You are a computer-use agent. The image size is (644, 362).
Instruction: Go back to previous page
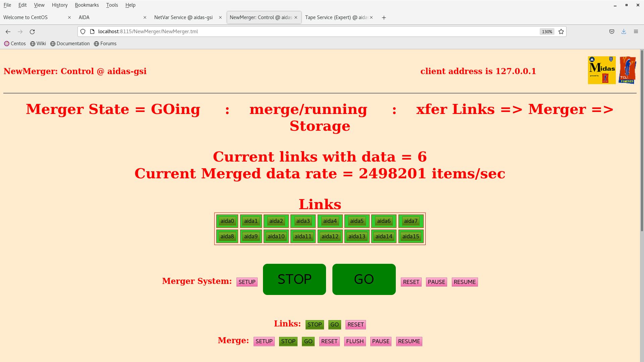tap(8, 32)
